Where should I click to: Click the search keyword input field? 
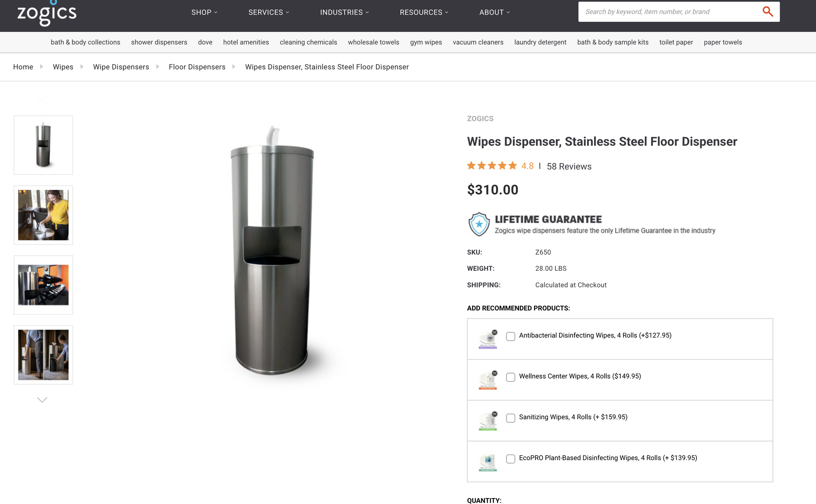pos(669,12)
